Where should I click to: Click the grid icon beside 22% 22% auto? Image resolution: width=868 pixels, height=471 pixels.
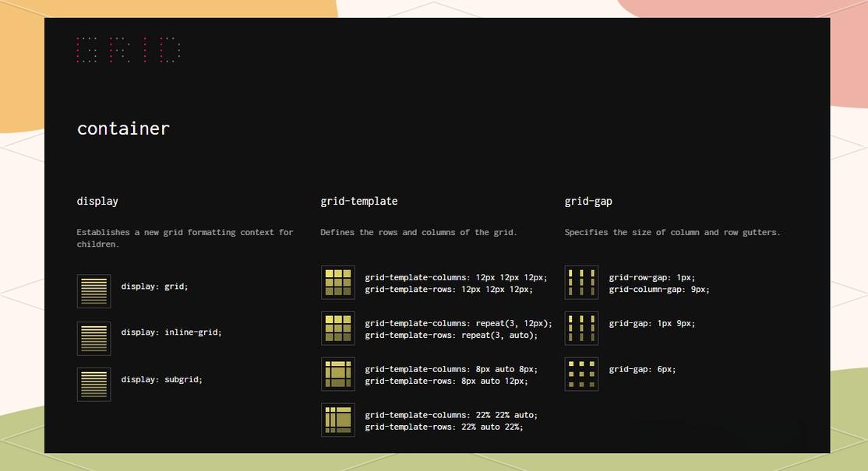tap(337, 420)
